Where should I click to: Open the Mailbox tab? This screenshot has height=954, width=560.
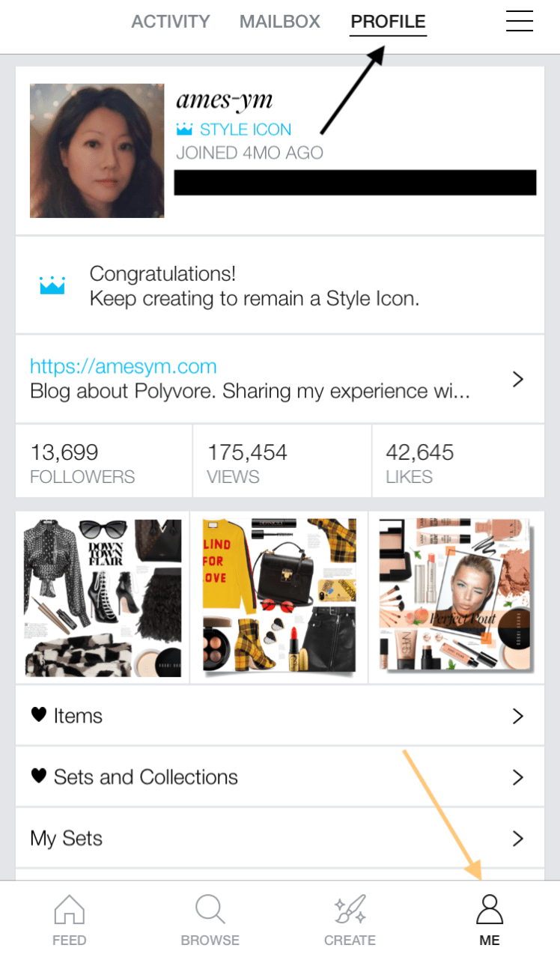(x=280, y=21)
